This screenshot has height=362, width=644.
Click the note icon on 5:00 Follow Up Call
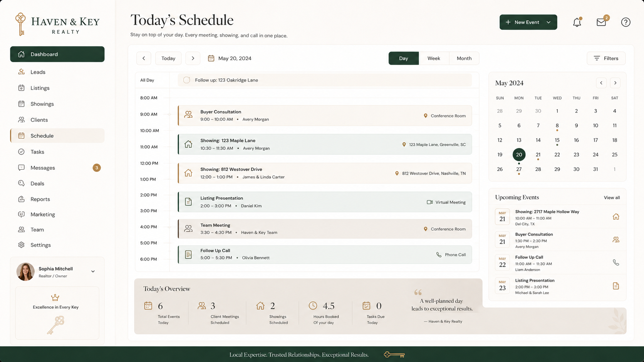(188, 254)
